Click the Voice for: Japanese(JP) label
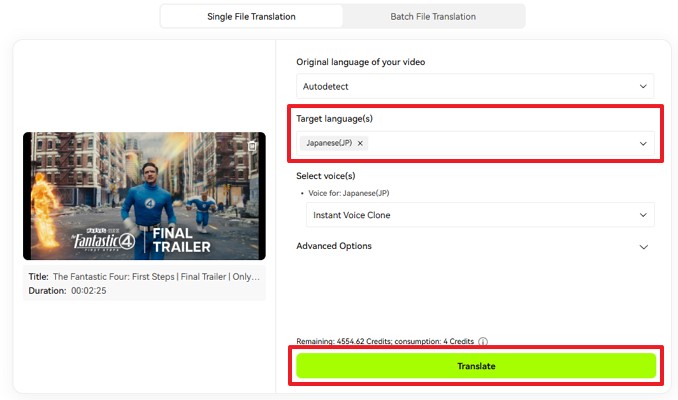Image resolution: width=678 pixels, height=400 pixels. tap(346, 192)
